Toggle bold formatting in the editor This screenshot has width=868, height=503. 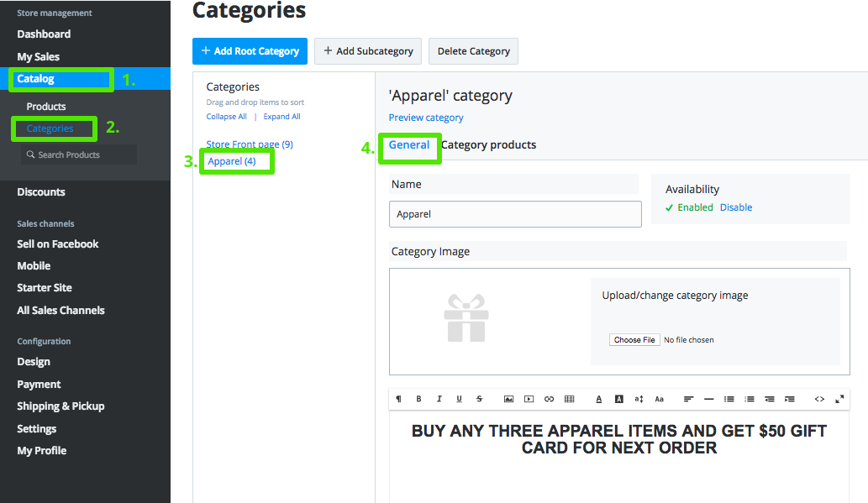418,399
